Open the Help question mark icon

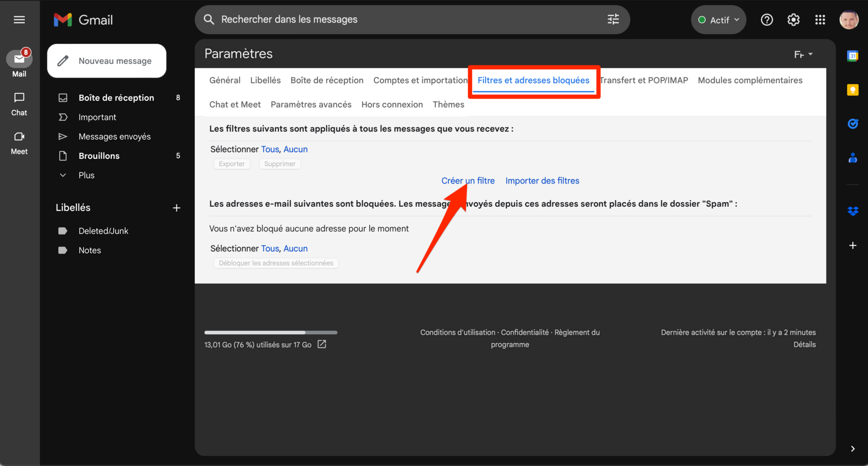(x=767, y=20)
